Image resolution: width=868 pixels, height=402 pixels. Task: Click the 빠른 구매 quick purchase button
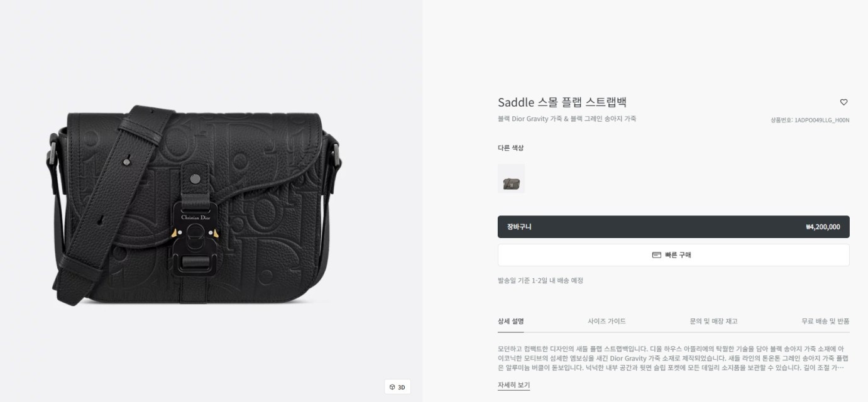(x=673, y=255)
